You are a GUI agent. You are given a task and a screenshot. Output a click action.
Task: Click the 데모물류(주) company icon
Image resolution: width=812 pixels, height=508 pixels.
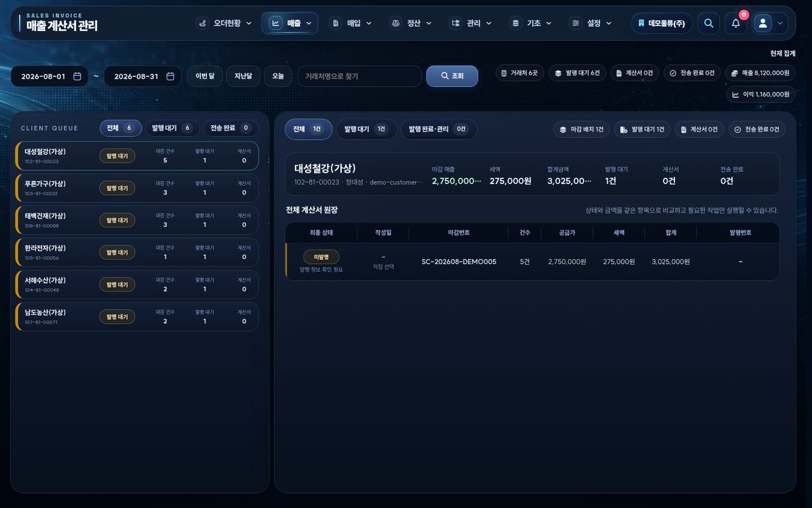click(641, 23)
